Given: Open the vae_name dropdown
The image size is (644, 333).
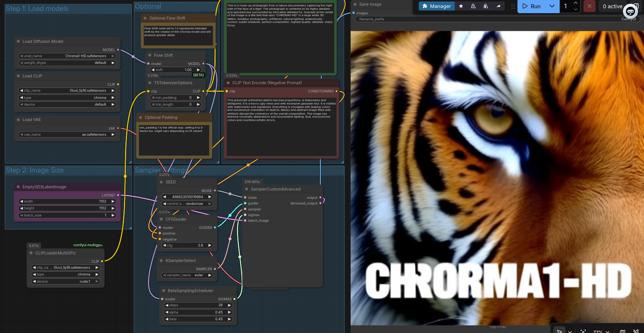Looking at the screenshot, I should [67, 135].
